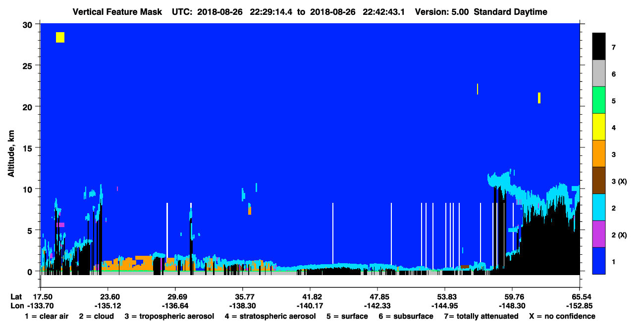Click the black color bar segment labeled 7

point(599,47)
